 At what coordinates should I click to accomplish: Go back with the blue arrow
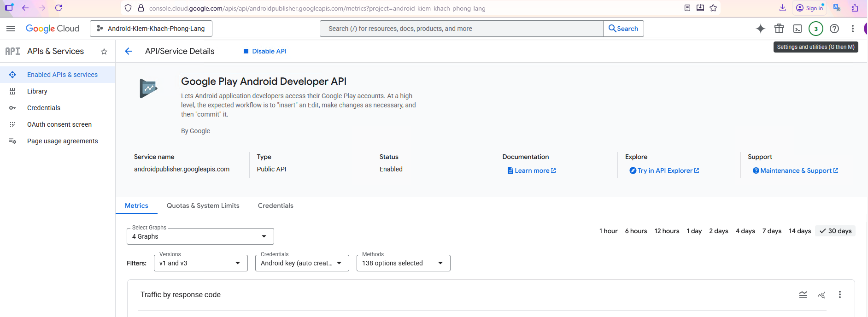(x=129, y=51)
